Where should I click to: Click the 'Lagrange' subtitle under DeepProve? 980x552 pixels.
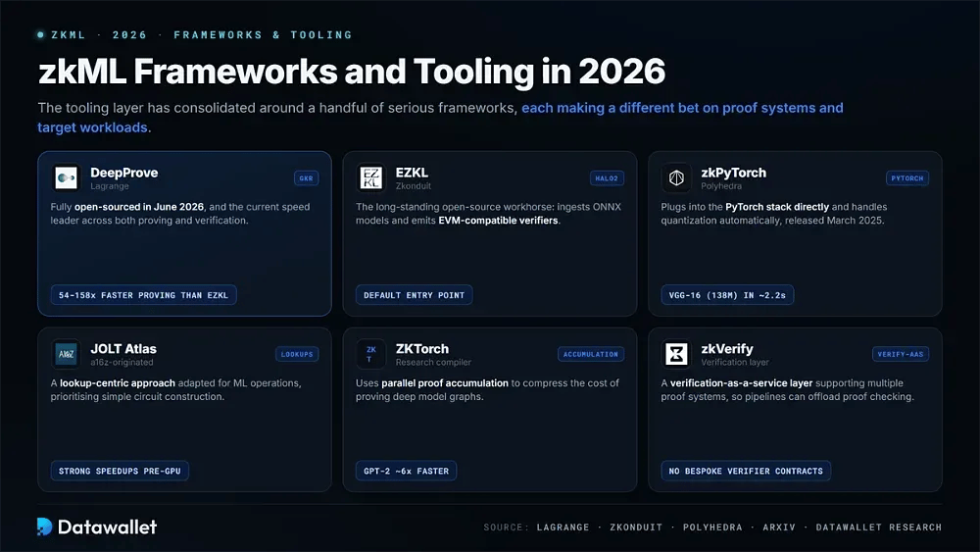point(110,186)
